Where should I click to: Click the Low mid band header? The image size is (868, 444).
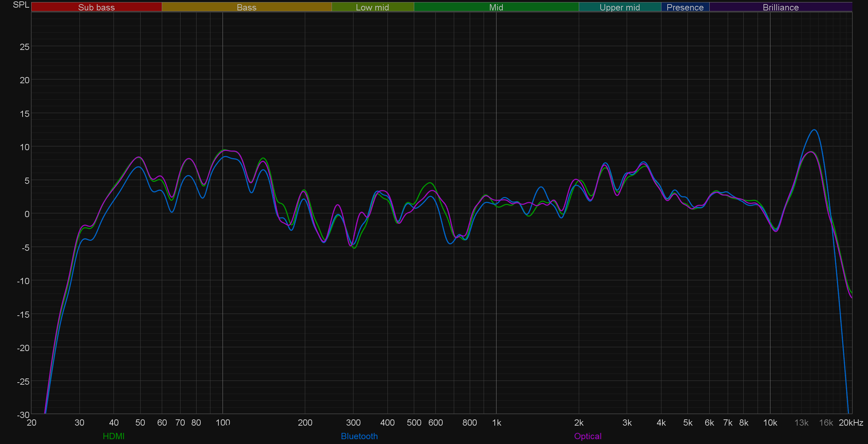(372, 7)
